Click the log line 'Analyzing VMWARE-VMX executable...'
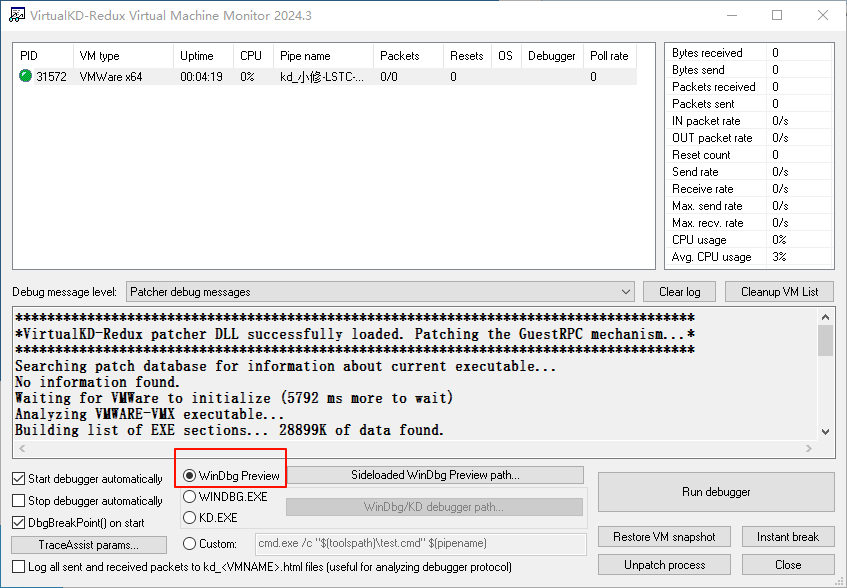The height and width of the screenshot is (588, 847). 150,414
